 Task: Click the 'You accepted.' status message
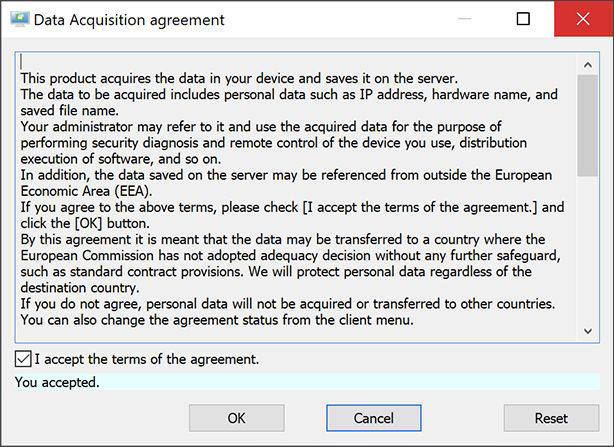click(x=57, y=382)
